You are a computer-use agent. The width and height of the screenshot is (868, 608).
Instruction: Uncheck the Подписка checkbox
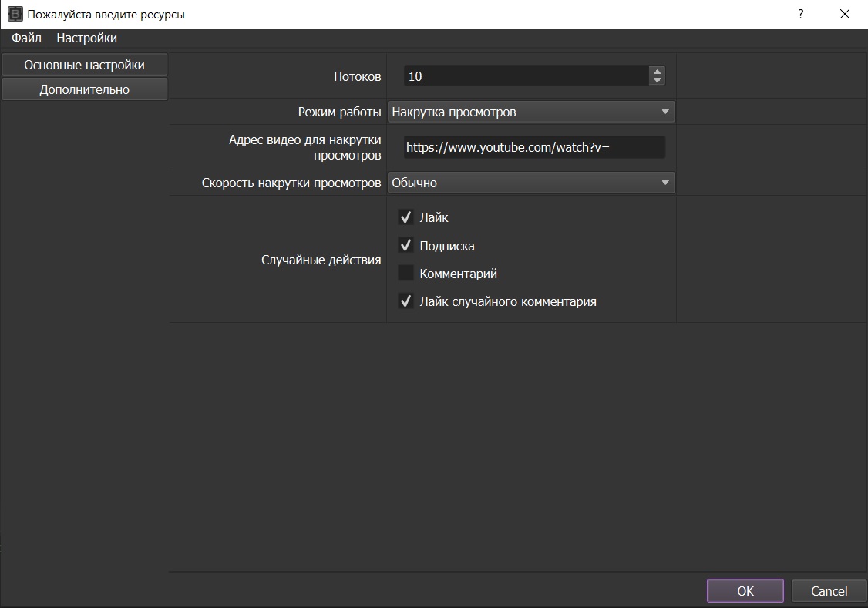tap(405, 245)
